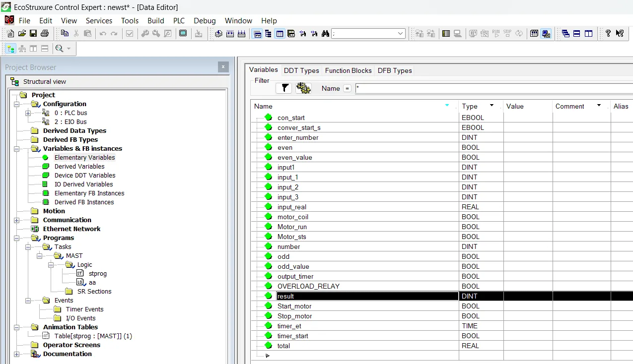Open the PLC menu

pyautogui.click(x=179, y=20)
